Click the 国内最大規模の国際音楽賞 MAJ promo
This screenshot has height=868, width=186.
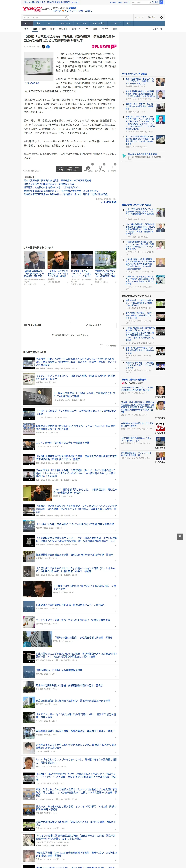tap(143, 156)
